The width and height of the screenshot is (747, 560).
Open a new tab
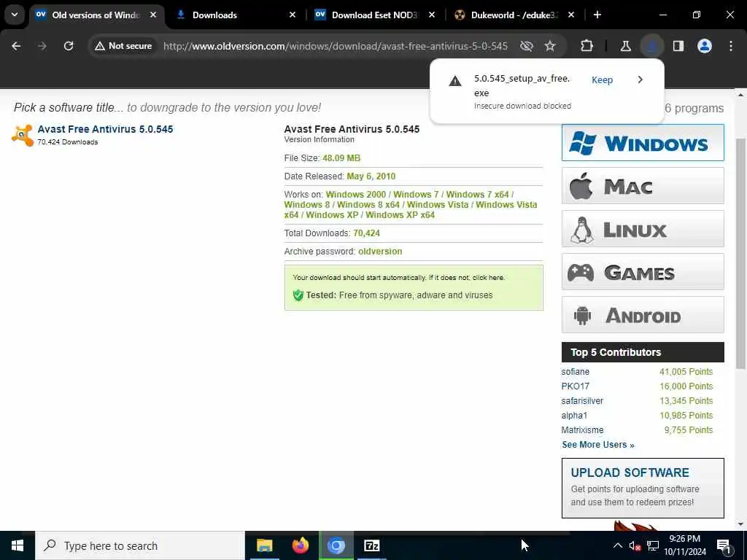(x=597, y=15)
